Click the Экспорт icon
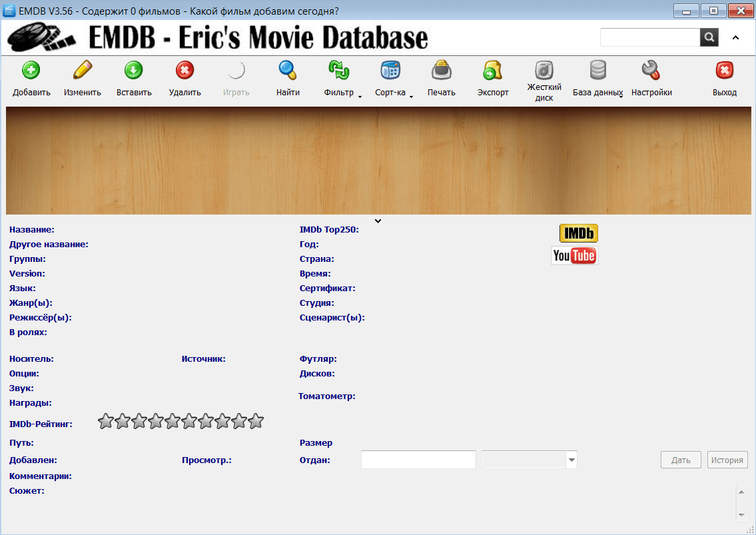Image resolution: width=756 pixels, height=535 pixels. [493, 71]
